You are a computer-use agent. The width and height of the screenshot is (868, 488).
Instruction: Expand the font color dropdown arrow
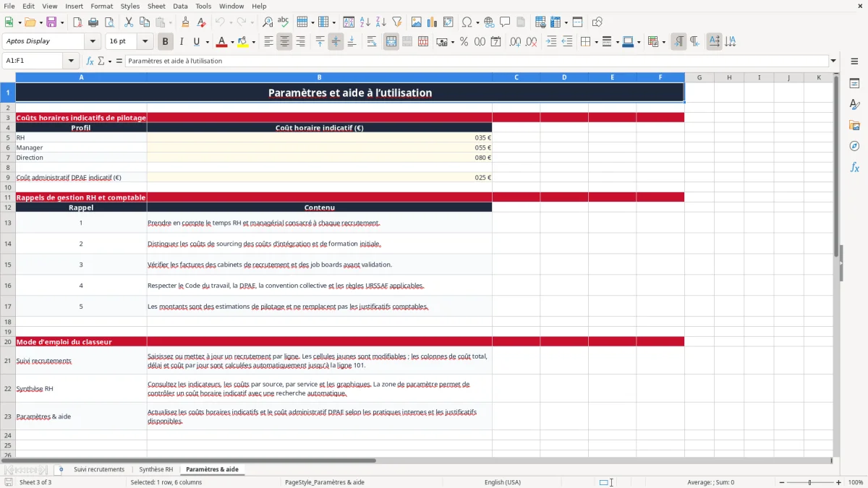pos(231,42)
